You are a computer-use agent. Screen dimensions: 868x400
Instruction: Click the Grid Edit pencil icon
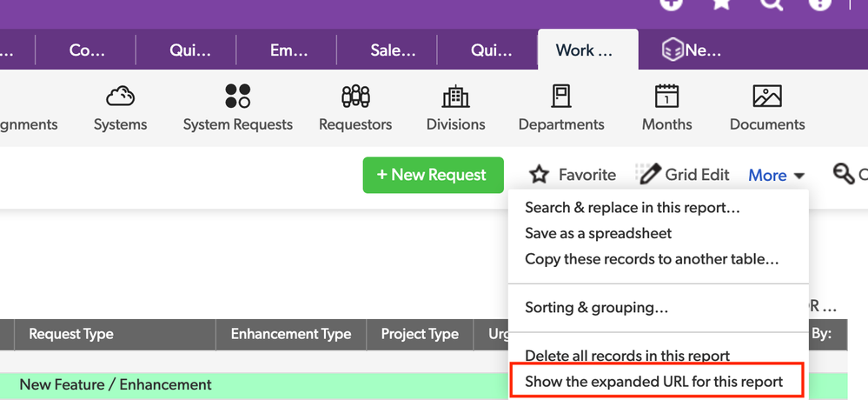point(649,174)
